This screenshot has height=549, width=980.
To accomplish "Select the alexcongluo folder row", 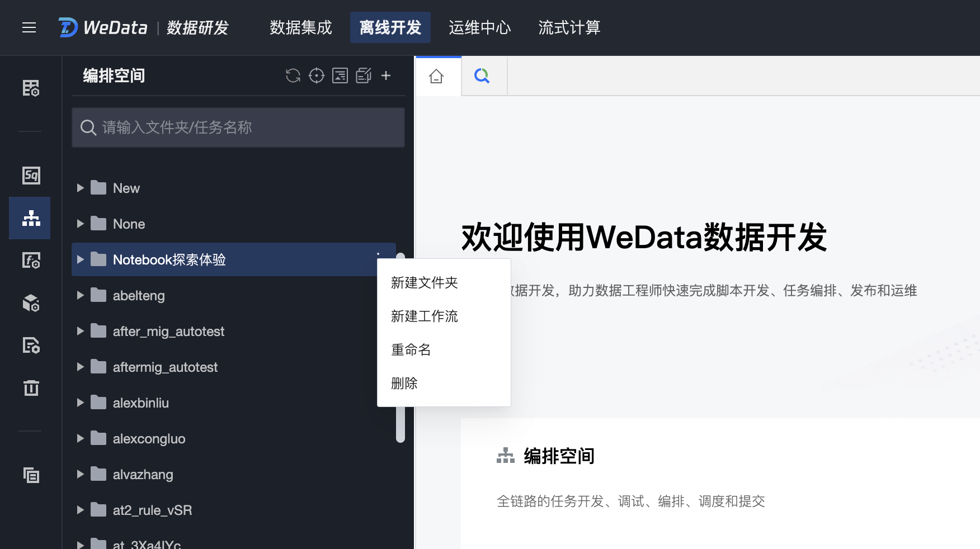I will [x=234, y=438].
